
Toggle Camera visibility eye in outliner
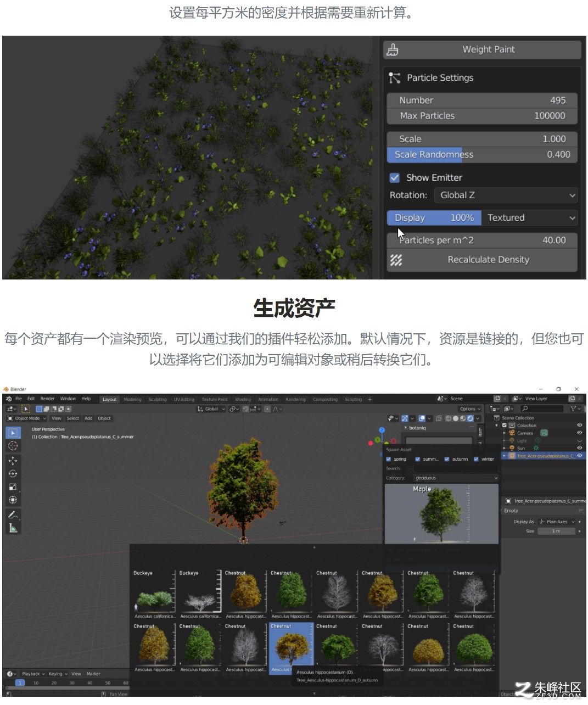[579, 433]
